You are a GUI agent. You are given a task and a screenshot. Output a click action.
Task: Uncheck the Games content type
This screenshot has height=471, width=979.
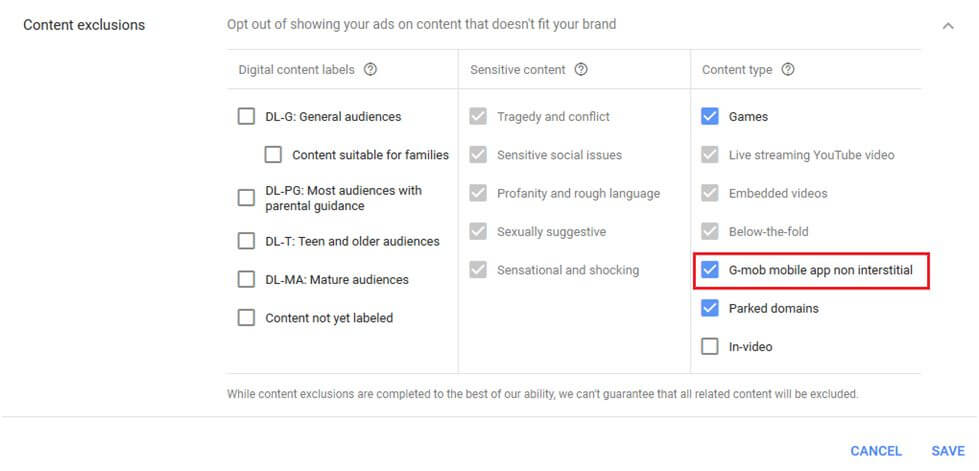[710, 117]
